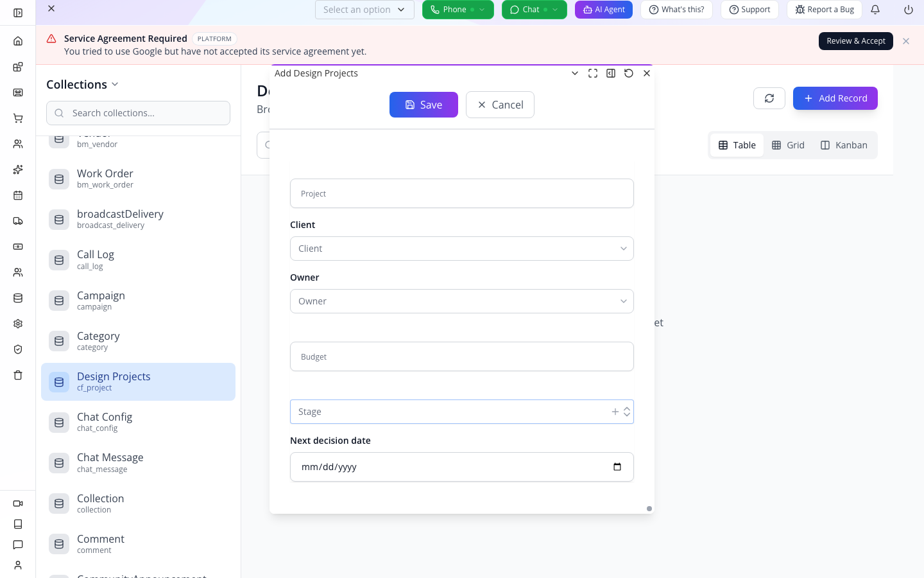Click the Search collections field
This screenshot has width=924, height=578.
coord(138,113)
